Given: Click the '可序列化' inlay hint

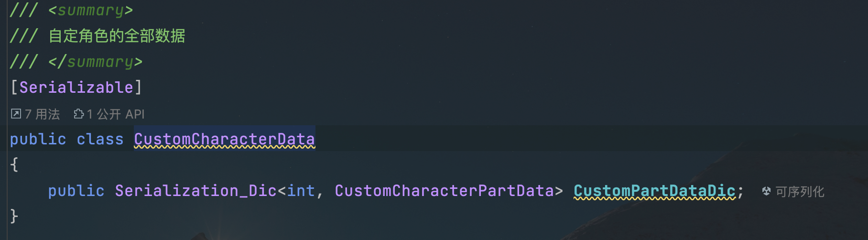Looking at the screenshot, I should [800, 192].
